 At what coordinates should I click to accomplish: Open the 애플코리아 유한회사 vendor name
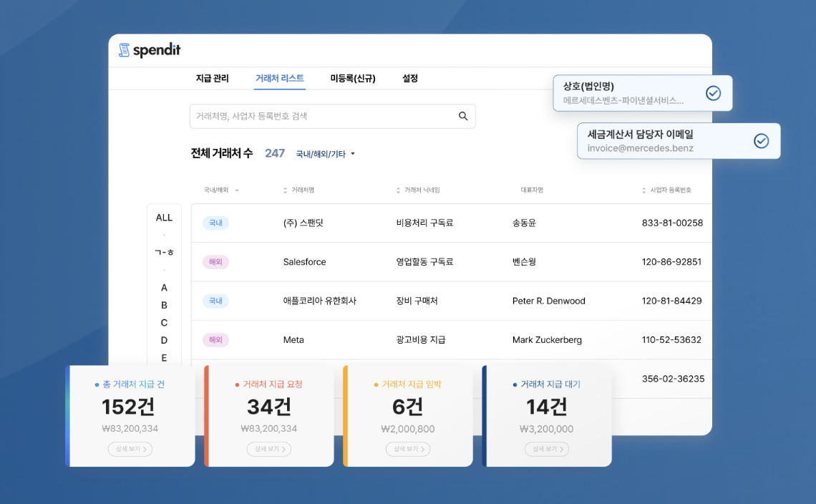click(319, 301)
